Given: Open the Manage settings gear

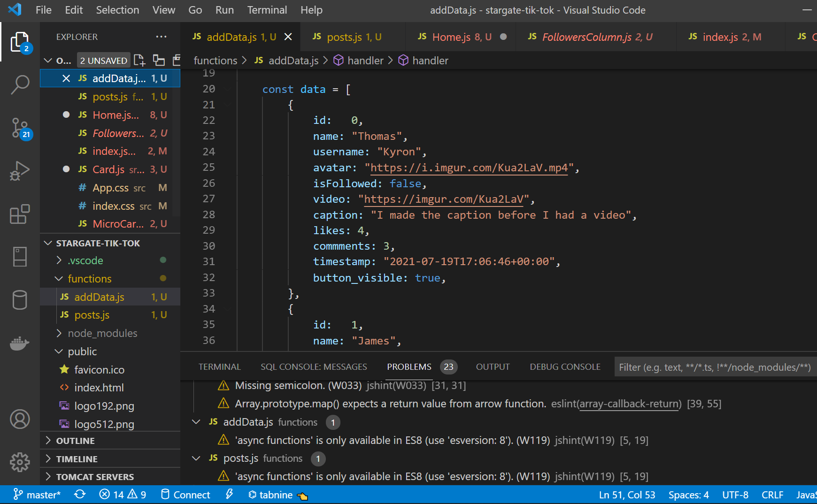Looking at the screenshot, I should [20, 462].
